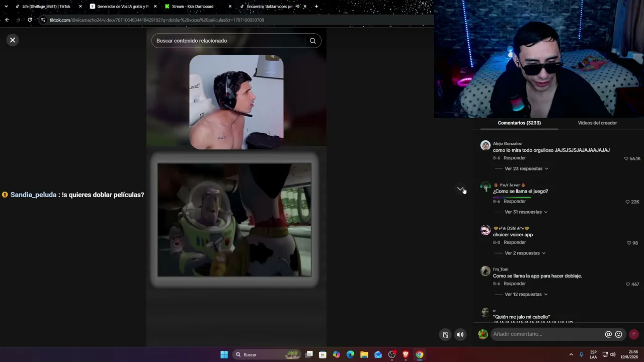The image size is (644, 362).
Task: Open a new browser tab
Action: point(316,7)
